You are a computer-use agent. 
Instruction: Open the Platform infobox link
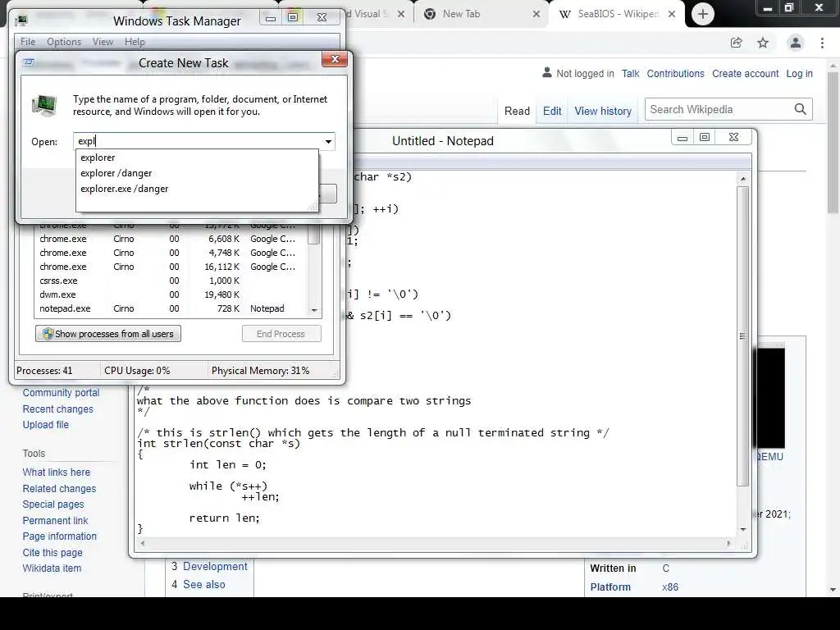click(610, 587)
